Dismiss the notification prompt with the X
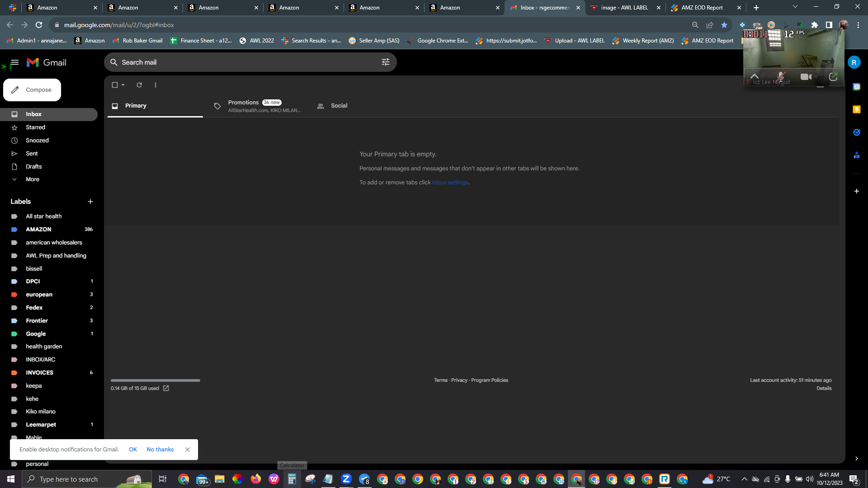This screenshot has height=488, width=868. (188, 450)
